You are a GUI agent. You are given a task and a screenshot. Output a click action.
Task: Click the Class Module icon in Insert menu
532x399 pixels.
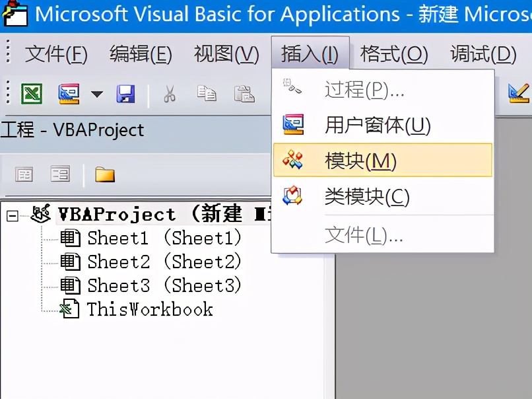pos(292,196)
